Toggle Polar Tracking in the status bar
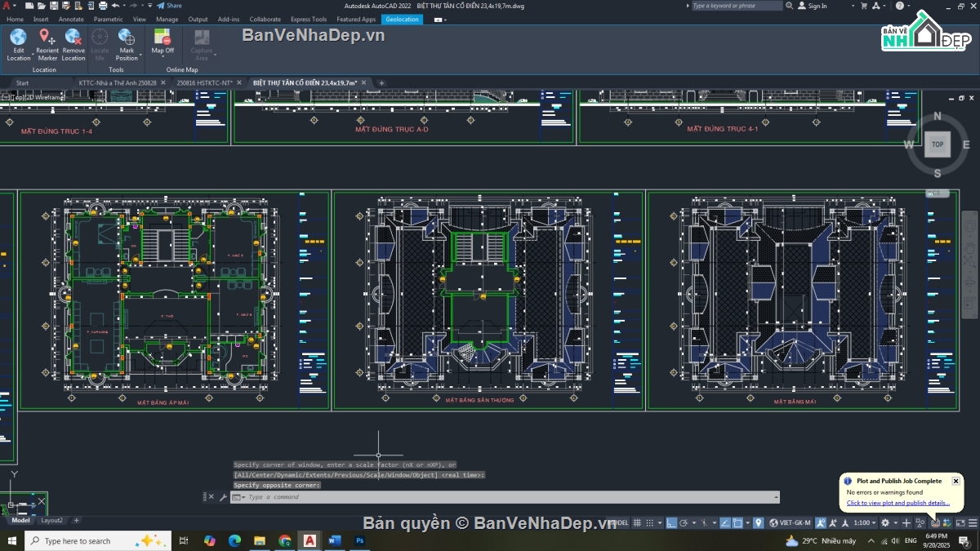Image resolution: width=980 pixels, height=551 pixels. tap(684, 522)
